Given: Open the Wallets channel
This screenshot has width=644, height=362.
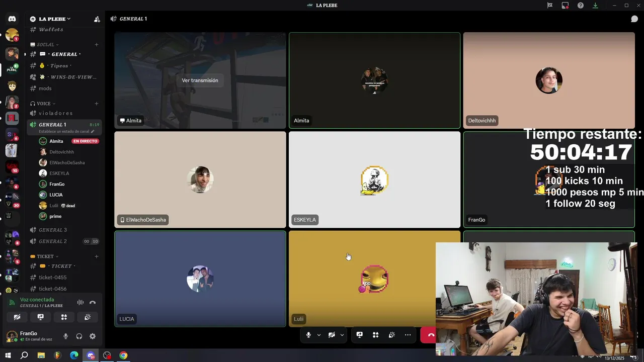Looking at the screenshot, I should click(64, 29).
